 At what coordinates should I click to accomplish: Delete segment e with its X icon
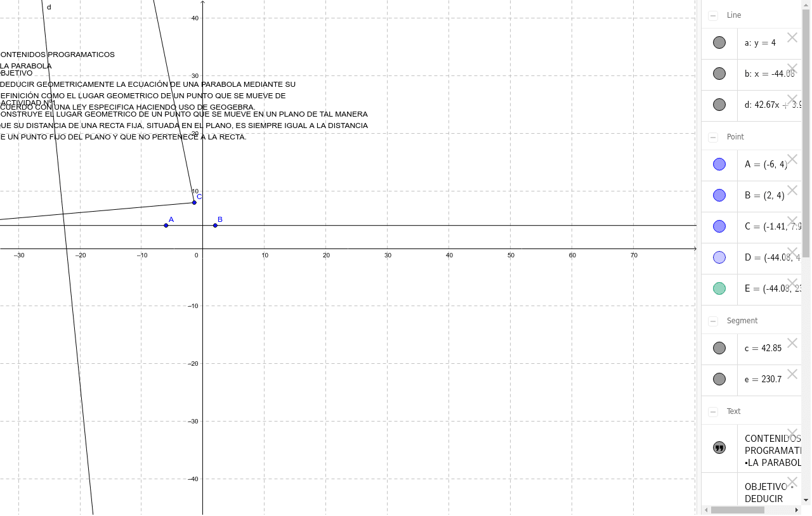click(792, 374)
